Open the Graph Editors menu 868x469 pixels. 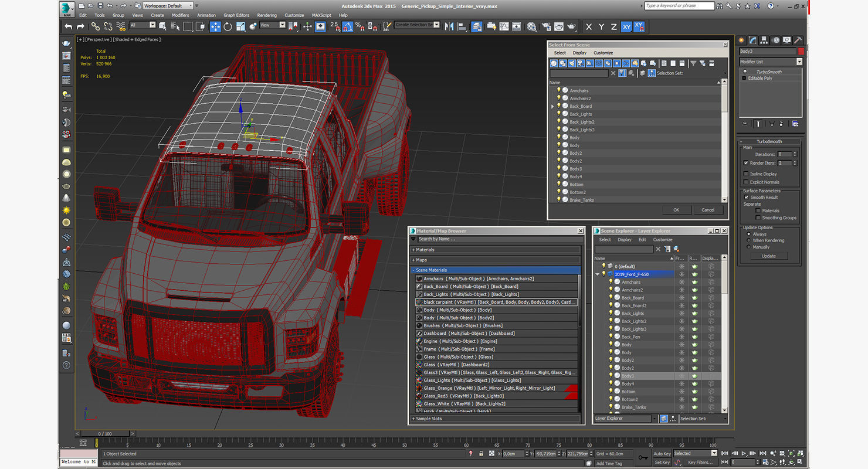coord(236,15)
